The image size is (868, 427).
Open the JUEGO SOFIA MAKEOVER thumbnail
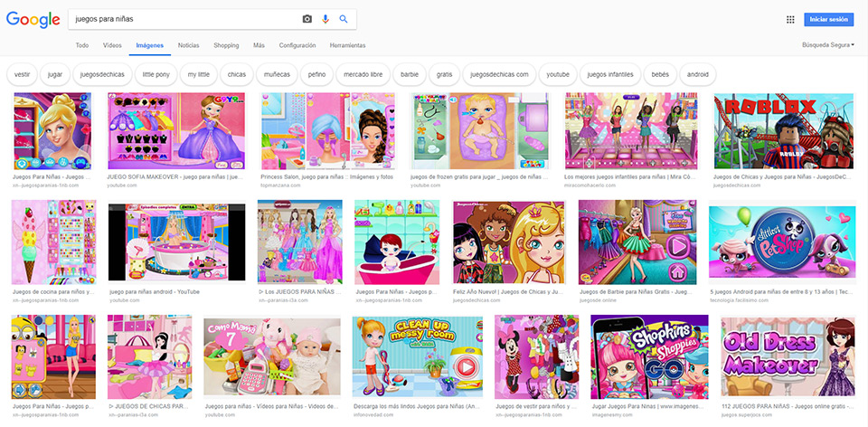coord(176,131)
